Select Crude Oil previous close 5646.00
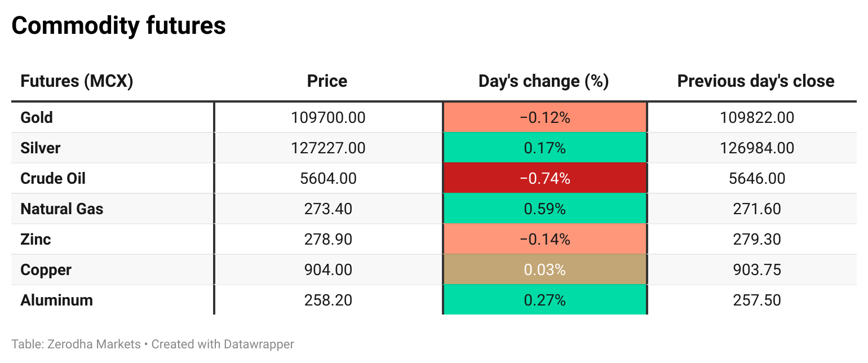The width and height of the screenshot is (868, 363). click(x=757, y=179)
